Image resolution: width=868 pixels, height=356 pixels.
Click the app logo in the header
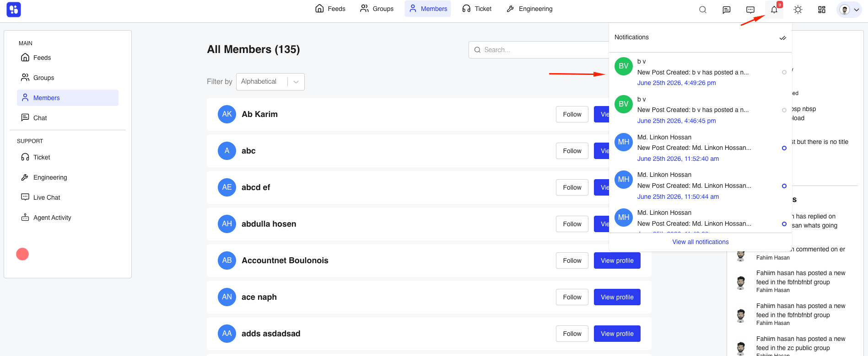coord(14,9)
